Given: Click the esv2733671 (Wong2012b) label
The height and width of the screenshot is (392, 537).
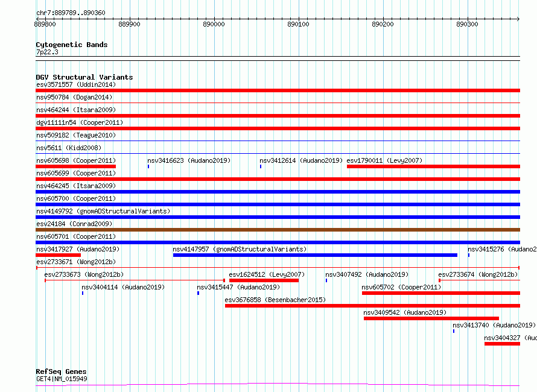Looking at the screenshot, I should (x=76, y=262).
